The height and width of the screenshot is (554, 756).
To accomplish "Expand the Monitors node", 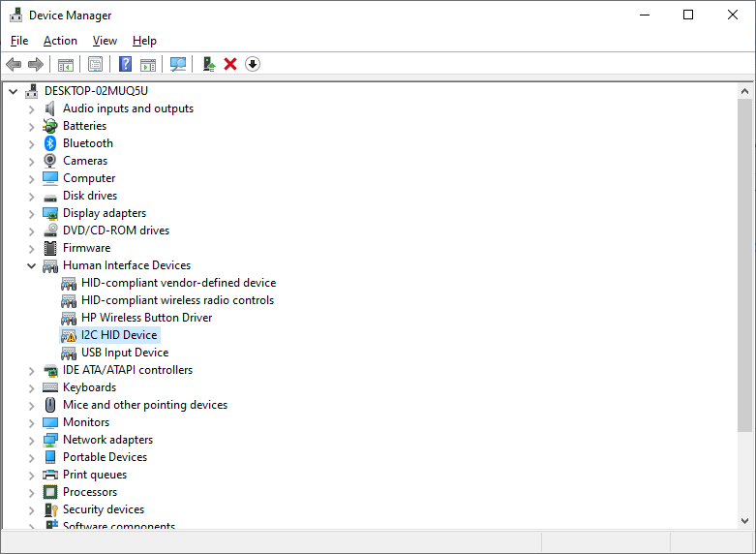I will (31, 422).
